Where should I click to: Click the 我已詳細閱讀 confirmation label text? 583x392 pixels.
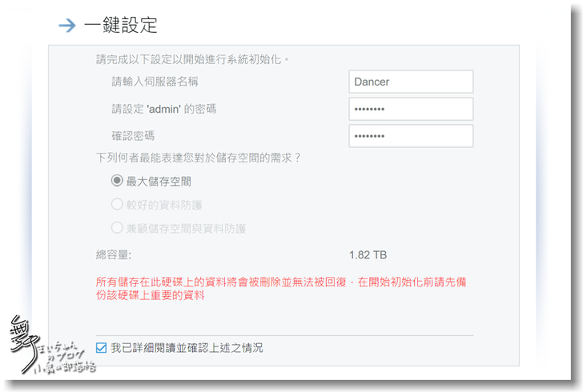(x=187, y=348)
